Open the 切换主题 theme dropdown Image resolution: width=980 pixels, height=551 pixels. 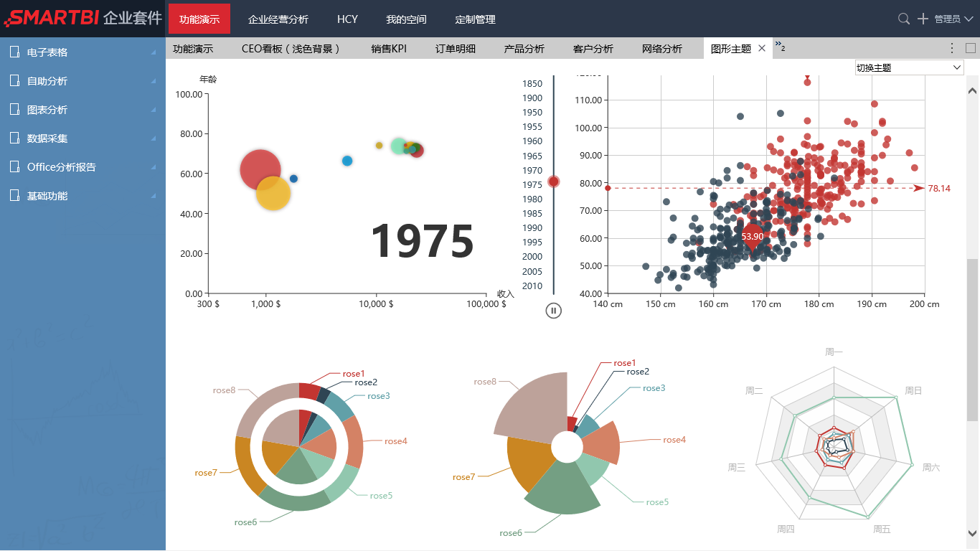coord(909,67)
